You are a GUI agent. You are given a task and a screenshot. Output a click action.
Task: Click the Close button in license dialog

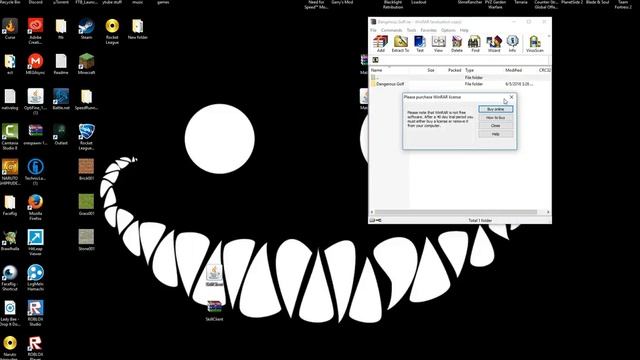[496, 126]
